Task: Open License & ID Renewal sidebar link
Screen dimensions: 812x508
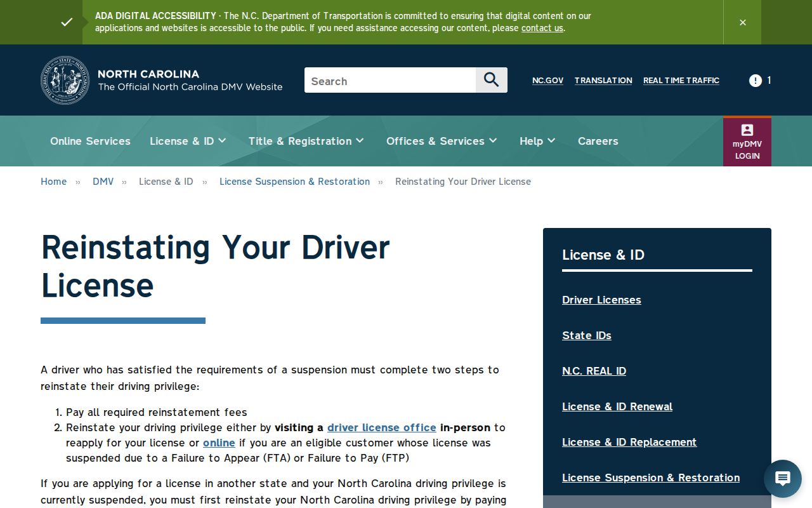Action: [x=617, y=406]
